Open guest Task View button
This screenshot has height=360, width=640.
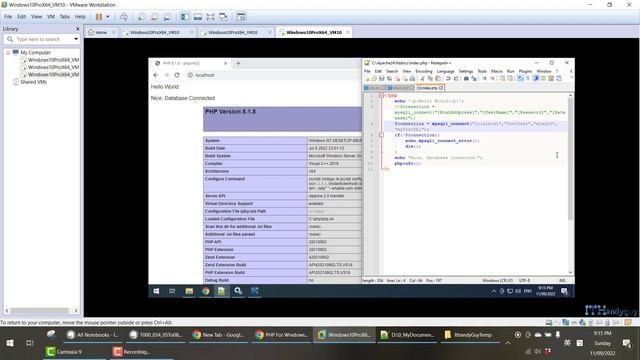click(x=172, y=291)
